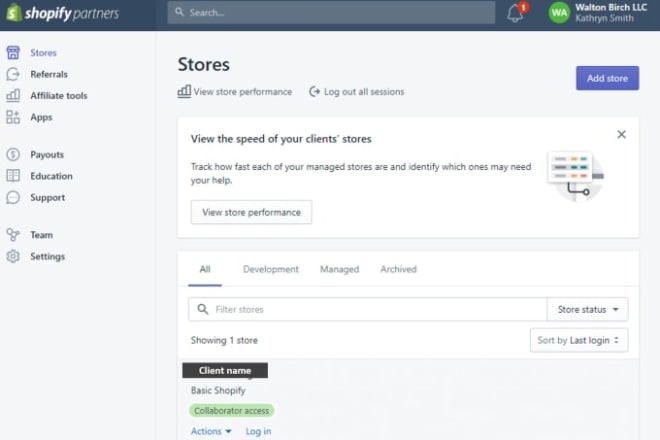The width and height of the screenshot is (660, 440).
Task: Go to Referrals page
Action: click(49, 74)
